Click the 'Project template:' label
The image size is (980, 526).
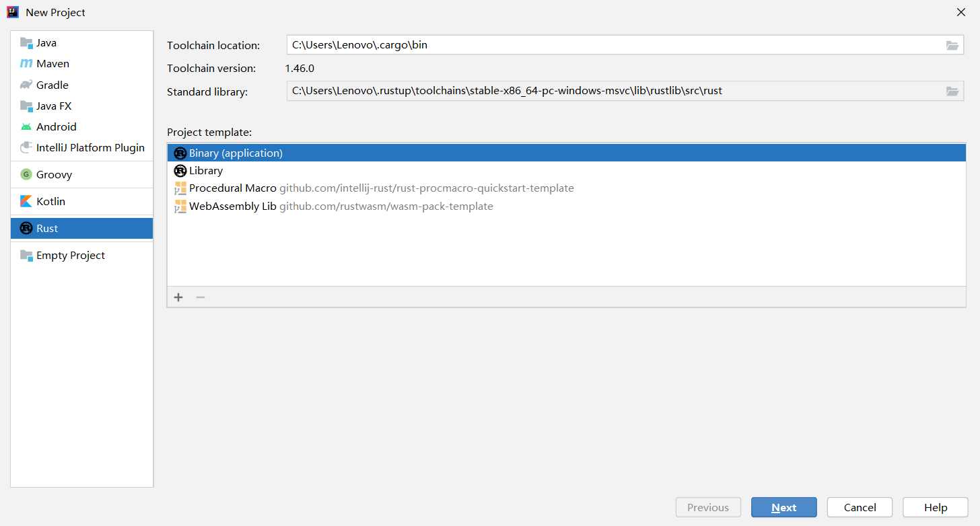point(209,132)
